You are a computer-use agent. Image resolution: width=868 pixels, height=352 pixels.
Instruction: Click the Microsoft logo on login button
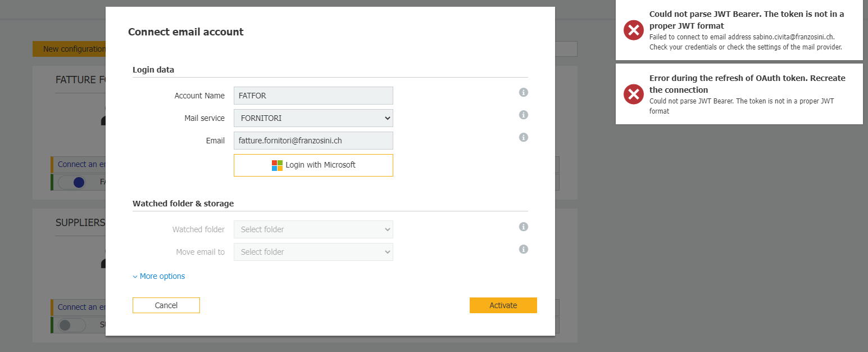pyautogui.click(x=277, y=165)
